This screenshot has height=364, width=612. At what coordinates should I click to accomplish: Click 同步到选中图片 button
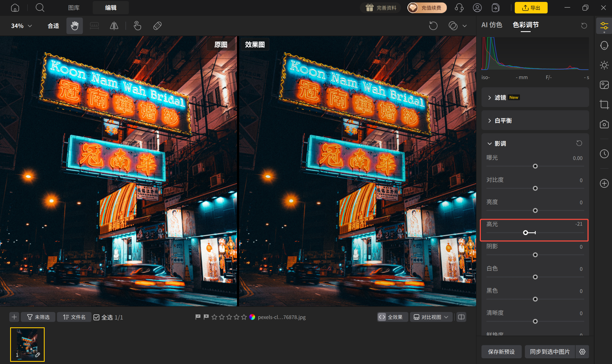(x=550, y=352)
